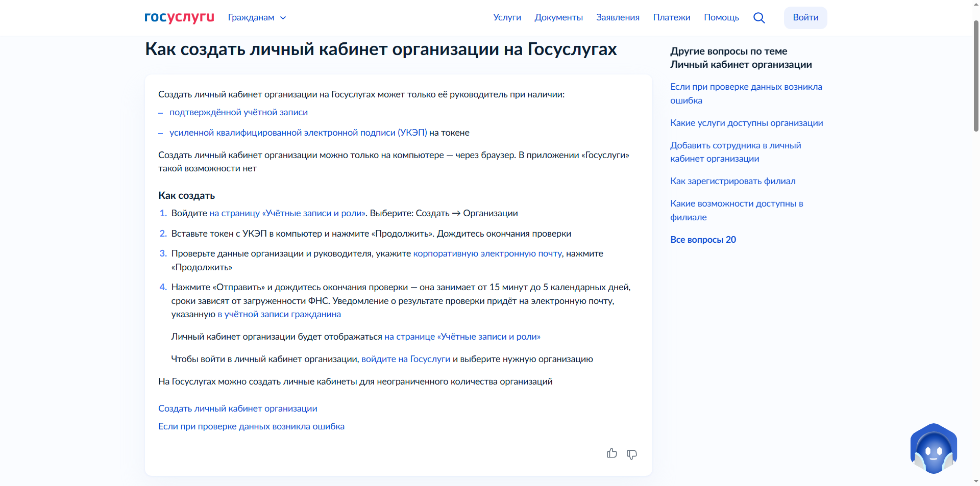Screen dimensions: 980x486
Task: Click the Госуслуги logo
Action: [x=179, y=18]
